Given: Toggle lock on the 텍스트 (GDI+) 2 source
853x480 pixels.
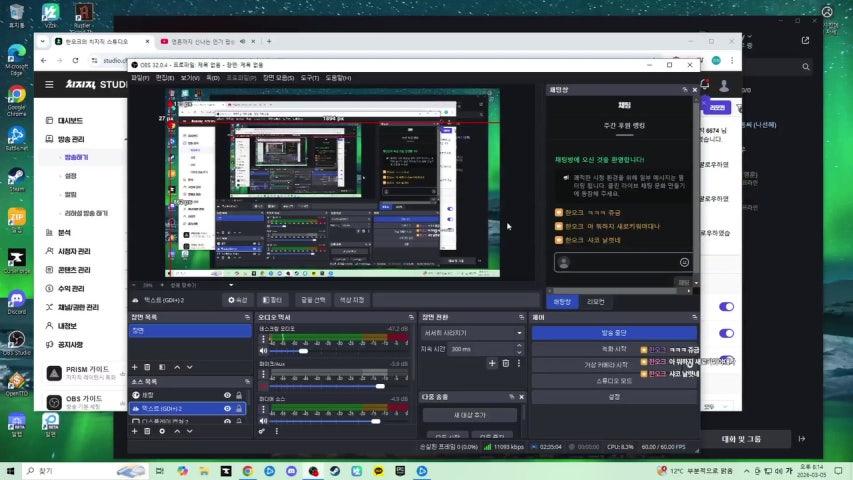Looking at the screenshot, I should click(x=240, y=409).
